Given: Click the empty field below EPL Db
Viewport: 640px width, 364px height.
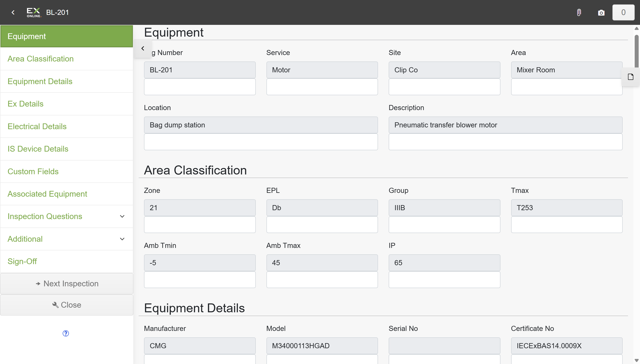Looking at the screenshot, I should tap(322, 224).
